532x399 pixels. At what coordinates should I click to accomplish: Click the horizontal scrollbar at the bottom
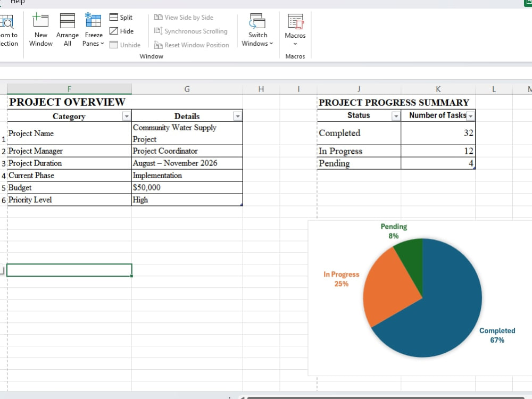[x=386, y=397]
